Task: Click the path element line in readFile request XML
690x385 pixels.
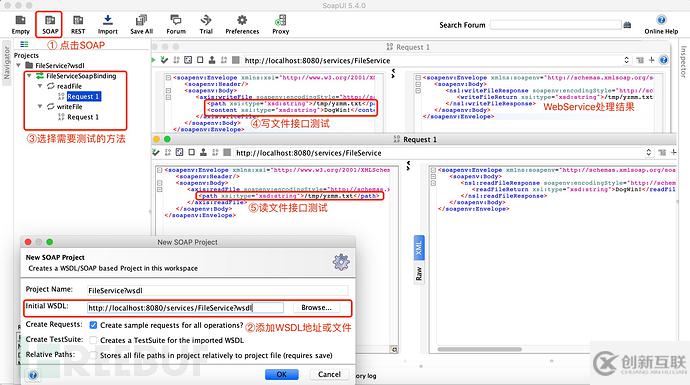Action: 290,196
